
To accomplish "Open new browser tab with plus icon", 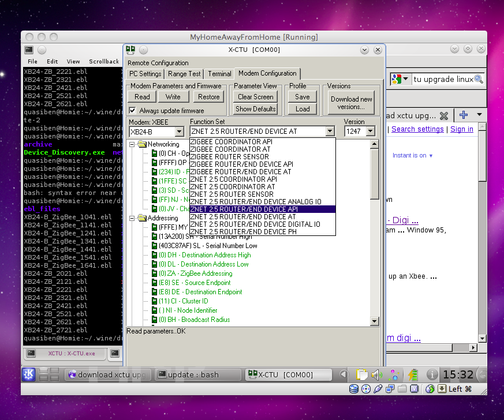I will (463, 115).
